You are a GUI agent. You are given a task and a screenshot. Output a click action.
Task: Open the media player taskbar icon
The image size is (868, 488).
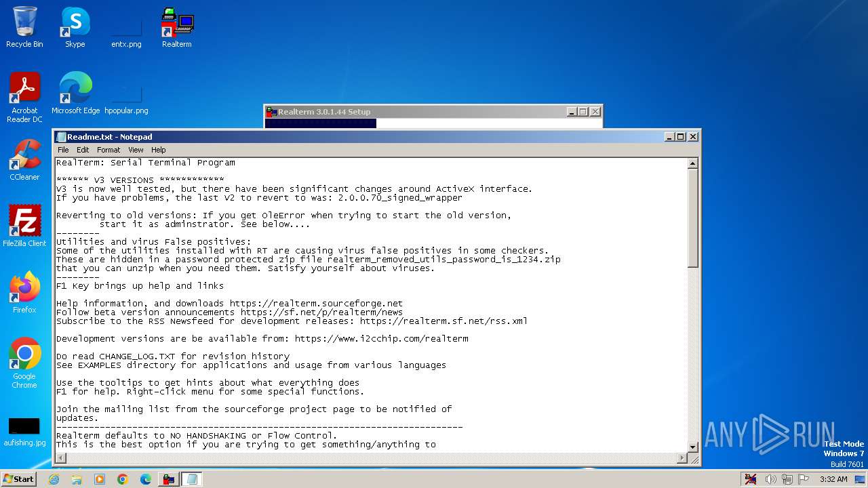pos(100,479)
